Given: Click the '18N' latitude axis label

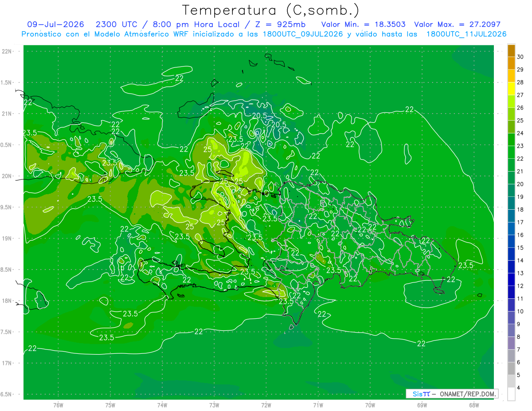Looking at the screenshot, I should [8, 301].
